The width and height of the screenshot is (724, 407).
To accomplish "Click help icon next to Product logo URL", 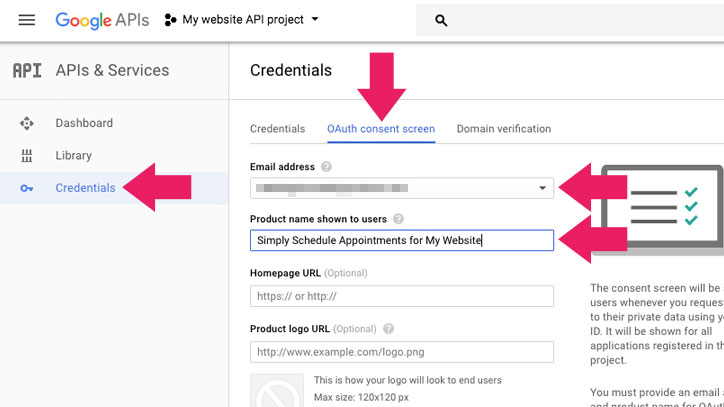I will (x=388, y=329).
